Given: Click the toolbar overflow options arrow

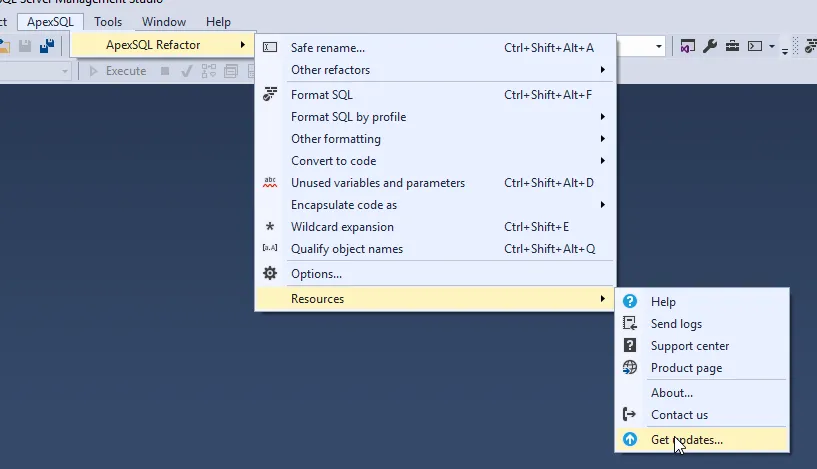Looking at the screenshot, I should coord(785,50).
